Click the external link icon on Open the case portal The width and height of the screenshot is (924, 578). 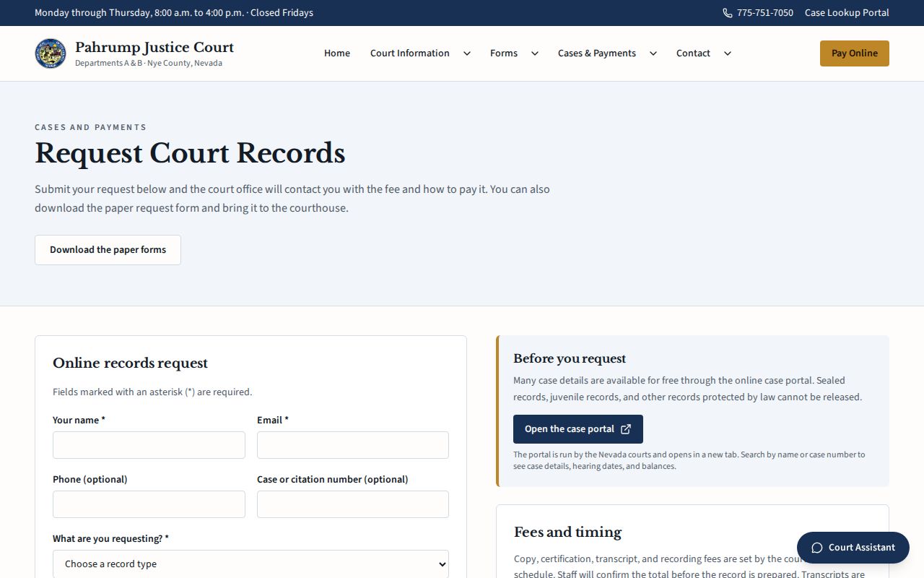(x=626, y=429)
